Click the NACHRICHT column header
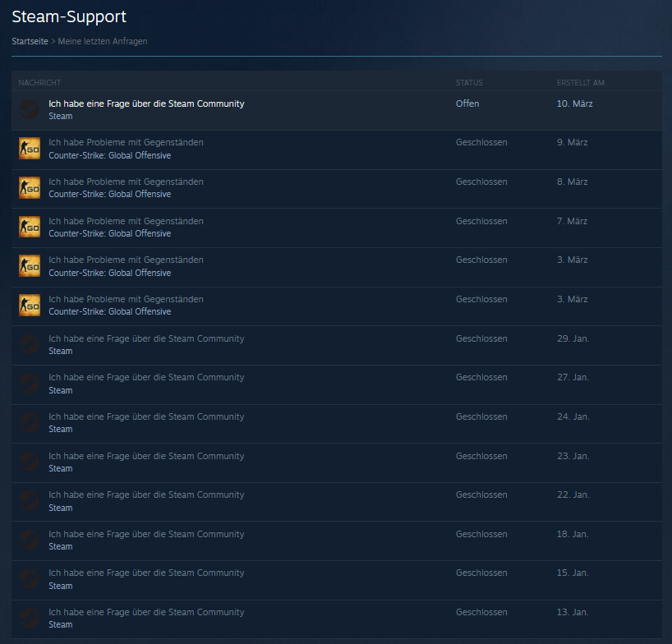The height and width of the screenshot is (644, 672). coord(39,83)
